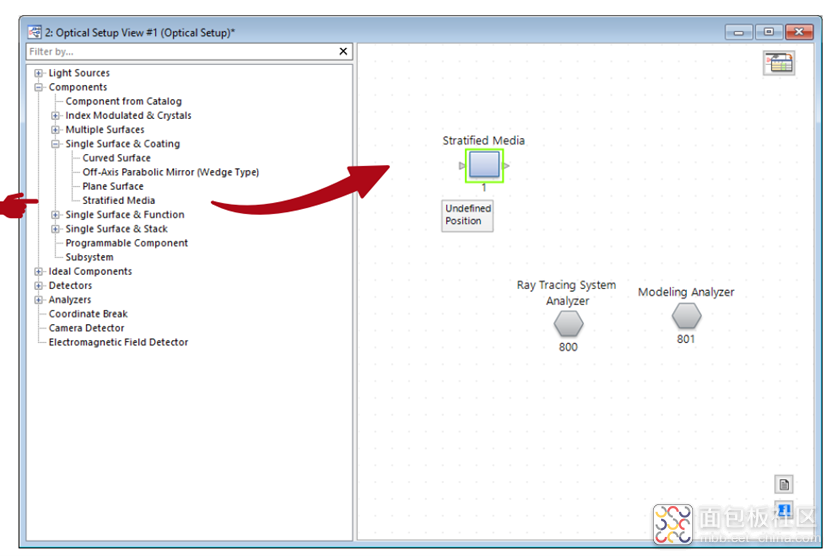Expand the Ideal Components node
The image size is (831, 556).
pos(38,271)
